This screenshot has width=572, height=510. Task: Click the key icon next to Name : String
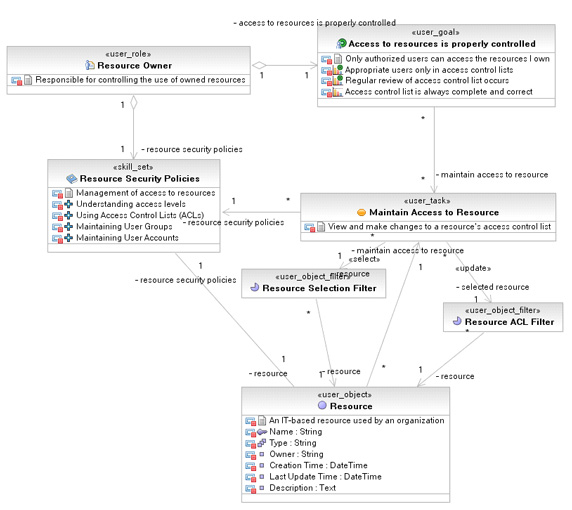pos(262,432)
